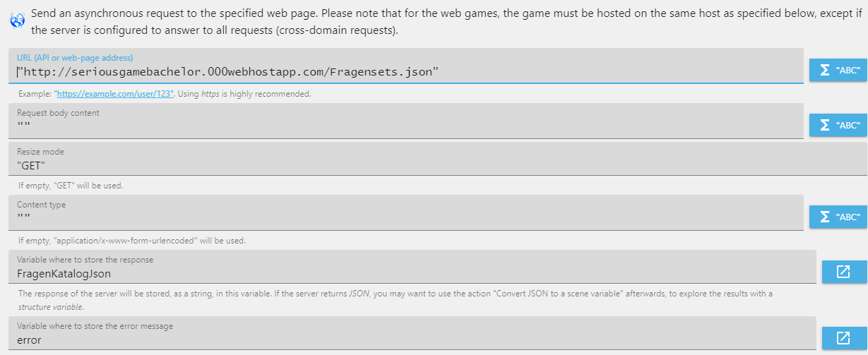Select the Request body content field
868x355 pixels.
pyautogui.click(x=406, y=121)
